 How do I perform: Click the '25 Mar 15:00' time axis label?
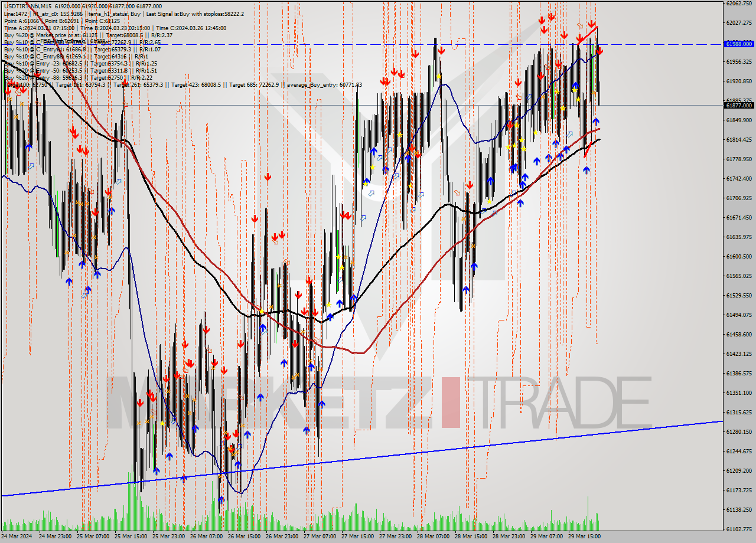coord(131,537)
